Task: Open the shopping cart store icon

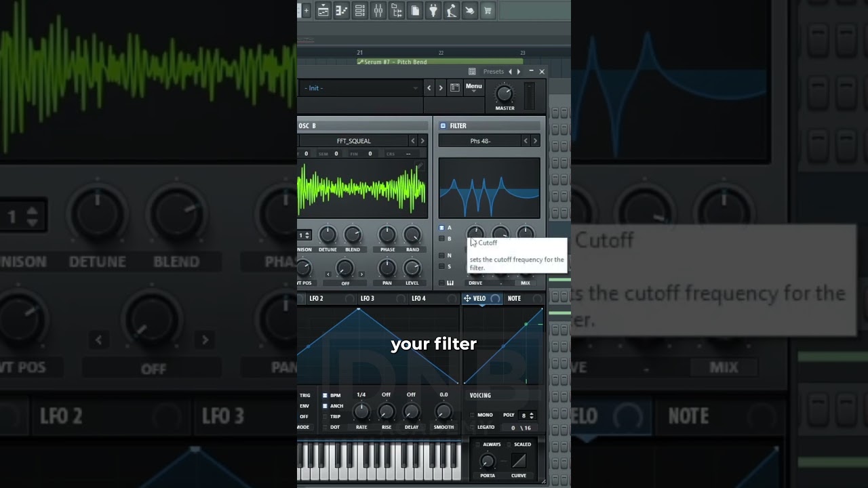Action: click(487, 10)
